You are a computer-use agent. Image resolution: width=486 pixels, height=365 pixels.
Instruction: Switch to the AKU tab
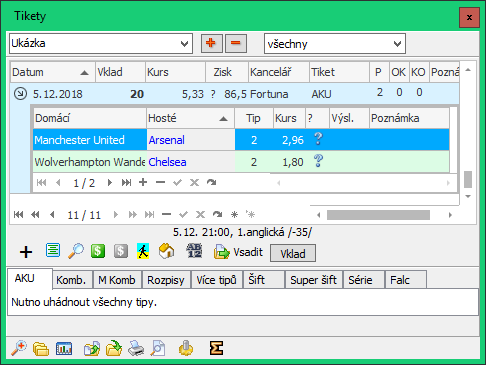tap(29, 278)
